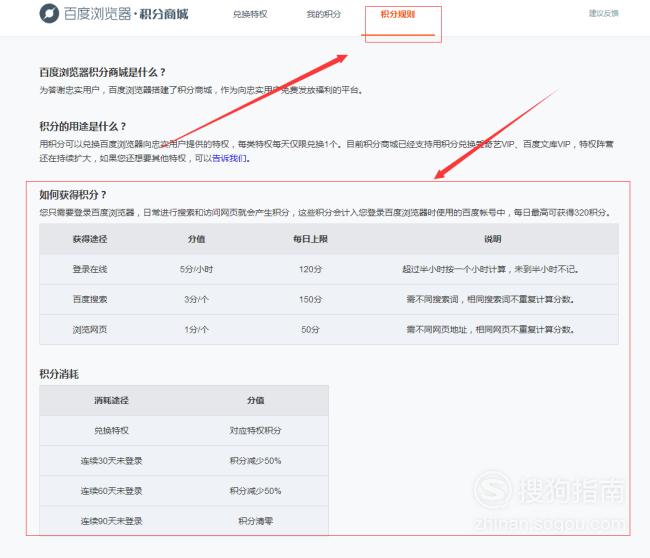The height and width of the screenshot is (558, 650).
Task: Click the 对应特权积分 cell
Action: coord(255,430)
